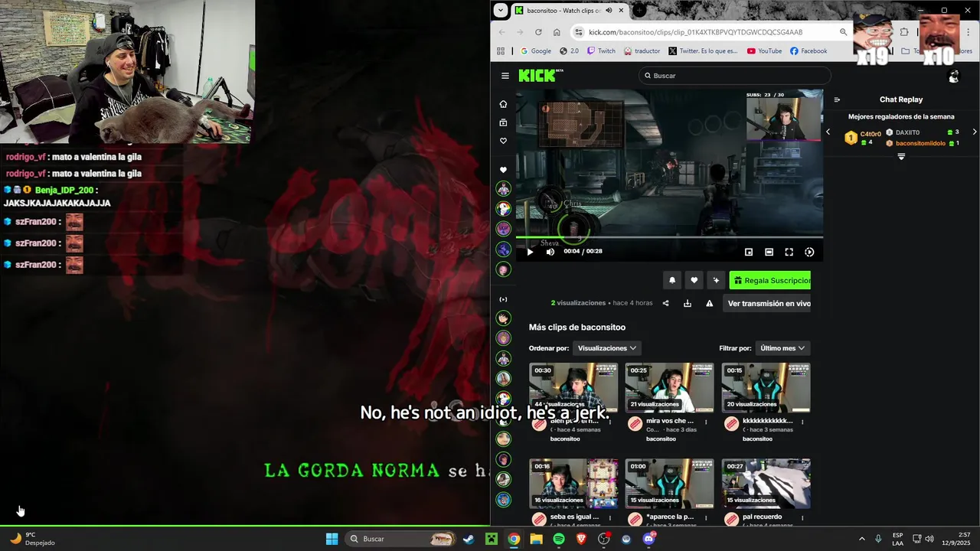The width and height of the screenshot is (980, 551).
Task: Go to Kick home in sidebar
Action: (503, 104)
